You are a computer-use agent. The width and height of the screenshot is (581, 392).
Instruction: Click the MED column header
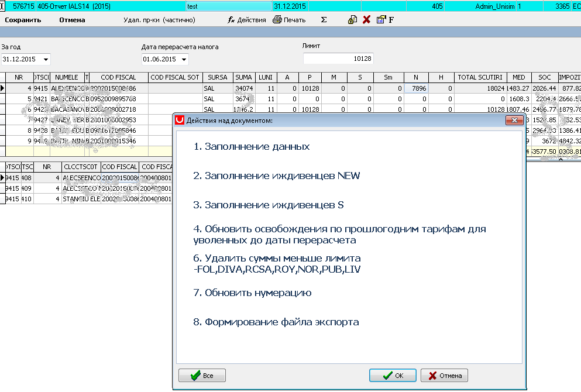point(519,77)
